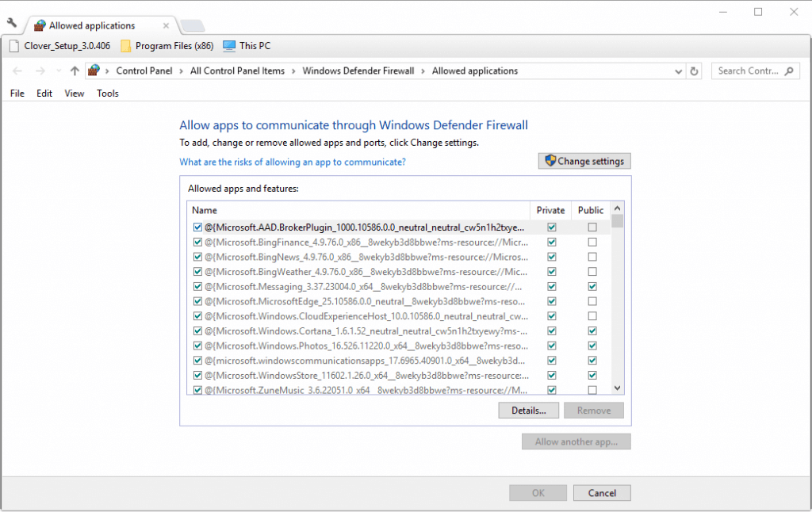Select the windowscommunicationsapps list entry
This screenshot has width=812, height=512.
click(x=399, y=361)
